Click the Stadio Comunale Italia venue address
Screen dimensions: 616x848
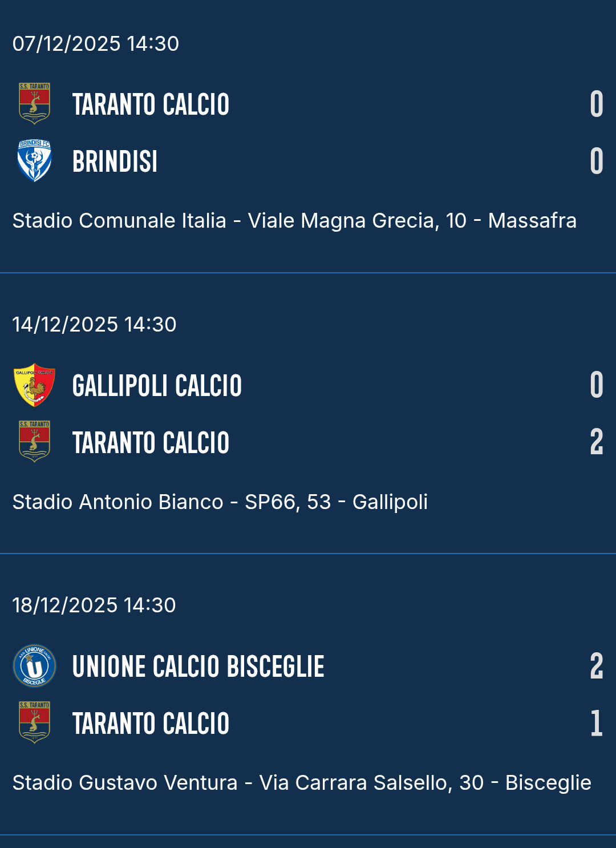click(294, 220)
